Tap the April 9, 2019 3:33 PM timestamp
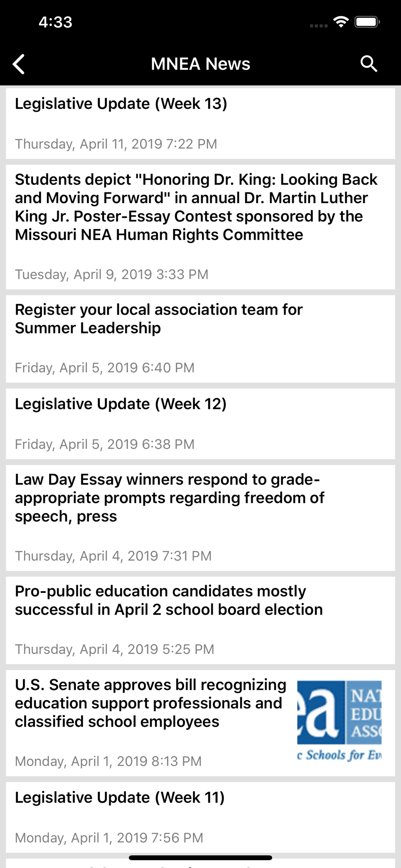 (112, 275)
